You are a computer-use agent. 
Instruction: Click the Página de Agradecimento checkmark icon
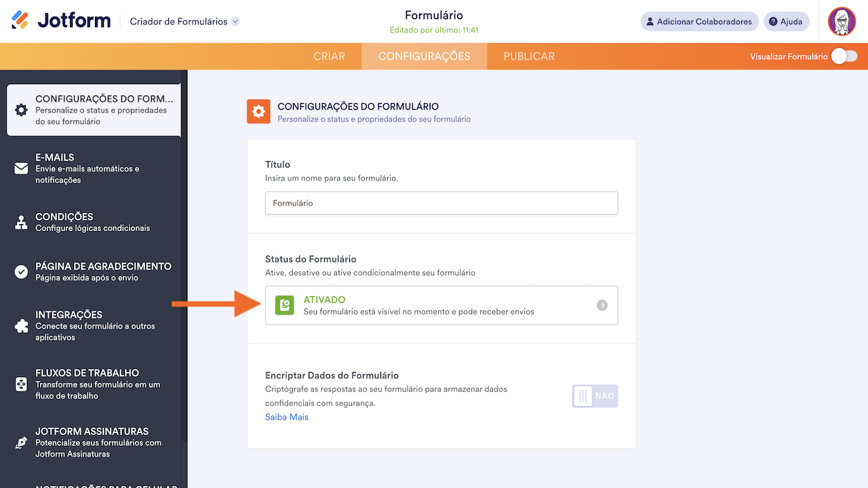pos(22,272)
